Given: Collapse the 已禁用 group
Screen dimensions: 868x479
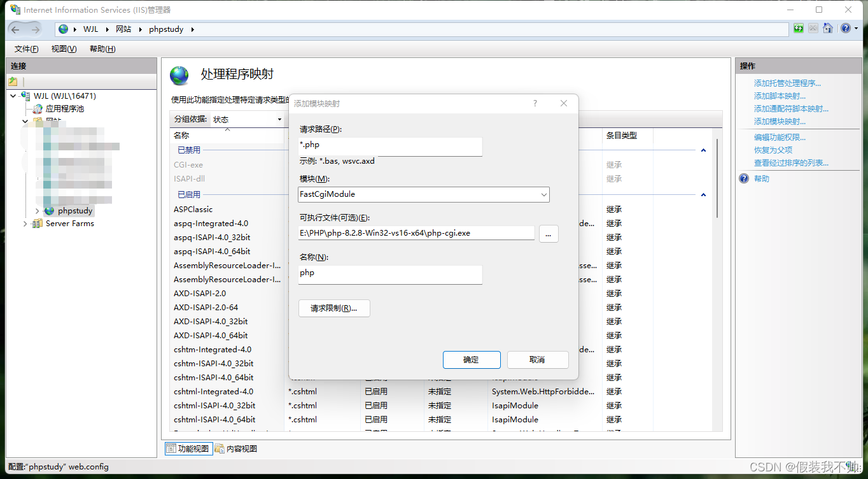Looking at the screenshot, I should click(x=703, y=150).
